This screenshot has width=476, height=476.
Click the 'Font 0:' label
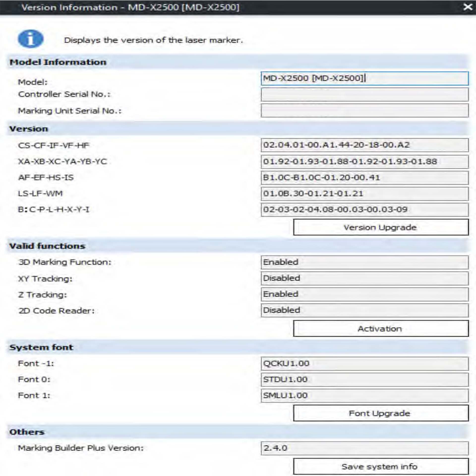[34, 379]
